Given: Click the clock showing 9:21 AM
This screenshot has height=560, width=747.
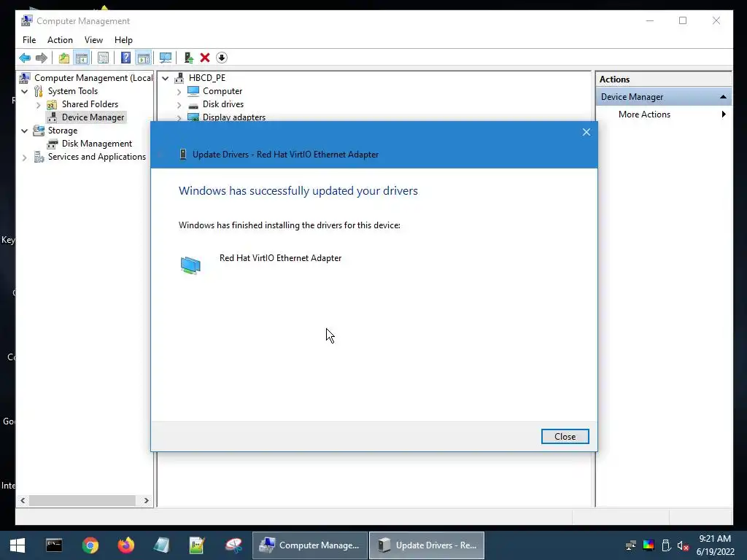Looking at the screenshot, I should pyautogui.click(x=715, y=539).
